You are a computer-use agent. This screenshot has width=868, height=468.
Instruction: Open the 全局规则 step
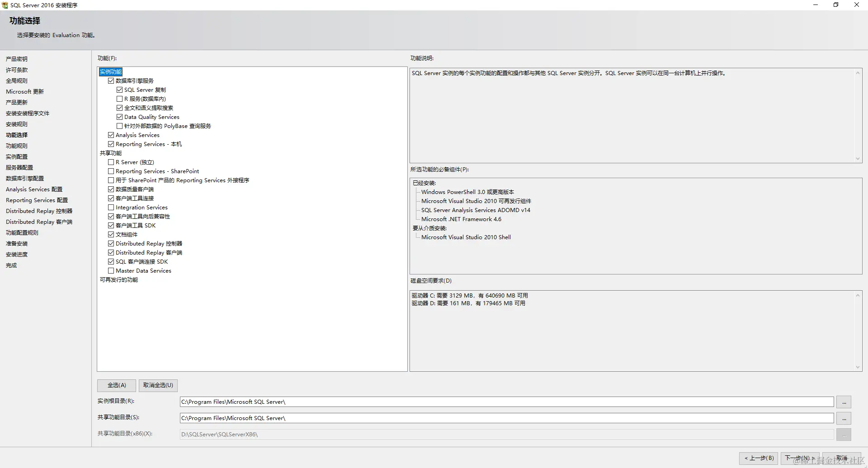click(17, 81)
